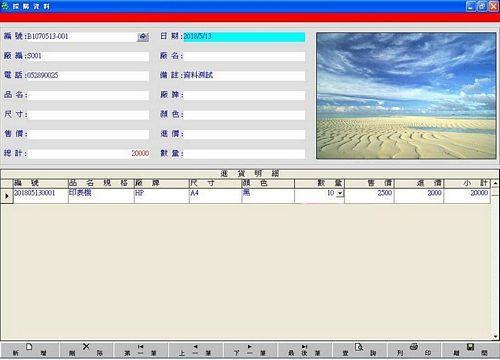Click the 廠名 empty input field
The height and width of the screenshot is (360, 500).
(x=244, y=56)
